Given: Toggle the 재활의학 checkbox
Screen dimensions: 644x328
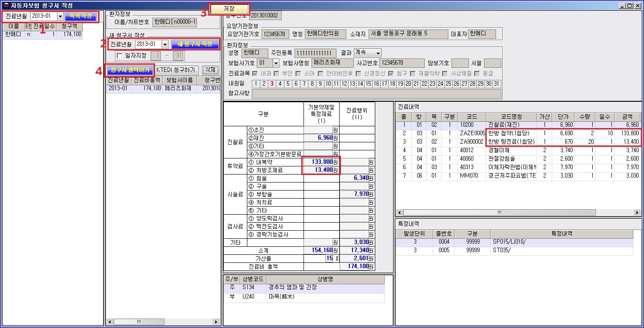Looking at the screenshot, I should pyautogui.click(x=412, y=73).
